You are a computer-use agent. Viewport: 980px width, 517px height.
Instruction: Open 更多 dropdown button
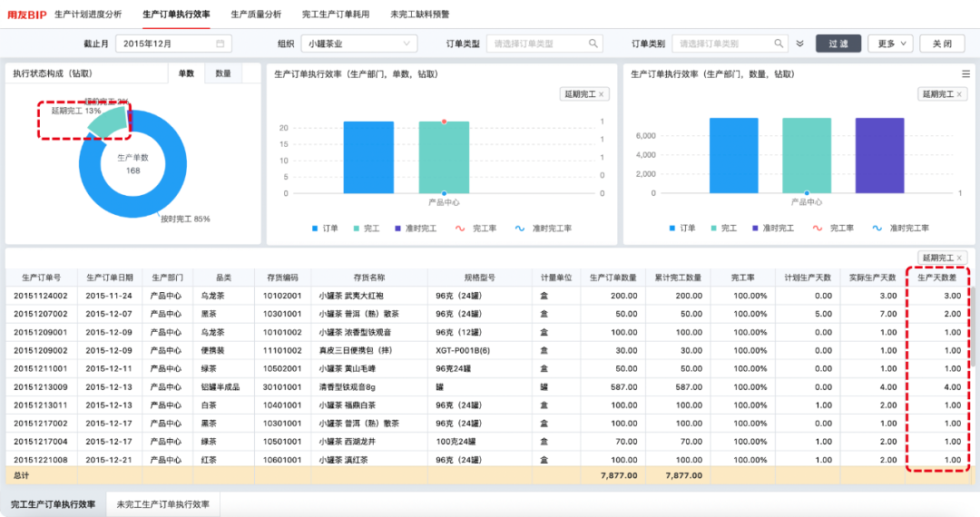[x=891, y=44]
